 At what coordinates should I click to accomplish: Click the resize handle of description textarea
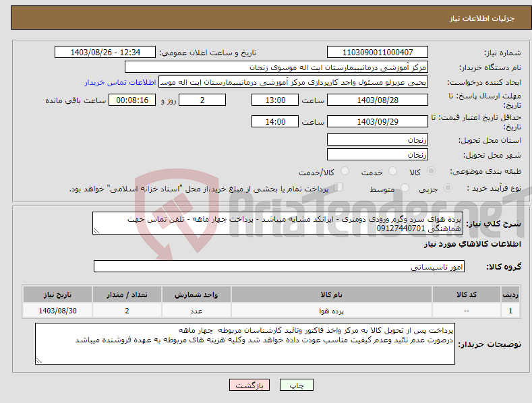[x=96, y=231]
